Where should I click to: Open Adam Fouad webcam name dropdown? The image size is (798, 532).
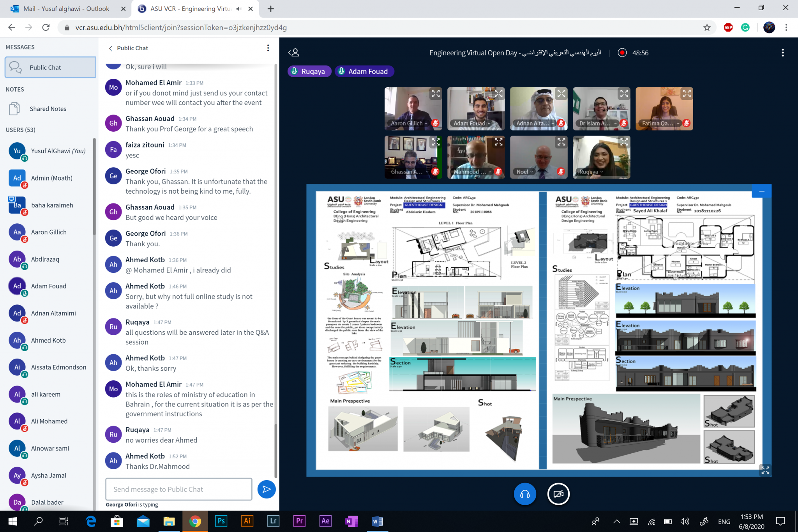[x=471, y=123]
